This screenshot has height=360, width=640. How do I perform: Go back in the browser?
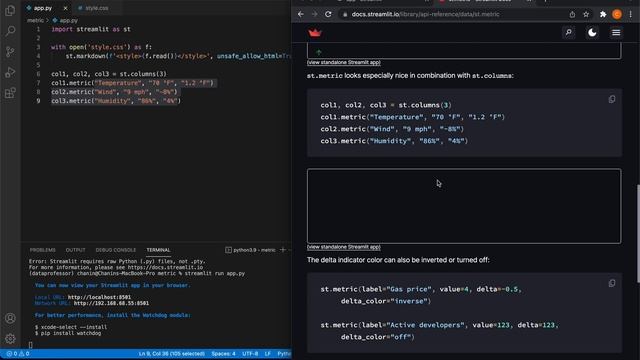(x=301, y=14)
